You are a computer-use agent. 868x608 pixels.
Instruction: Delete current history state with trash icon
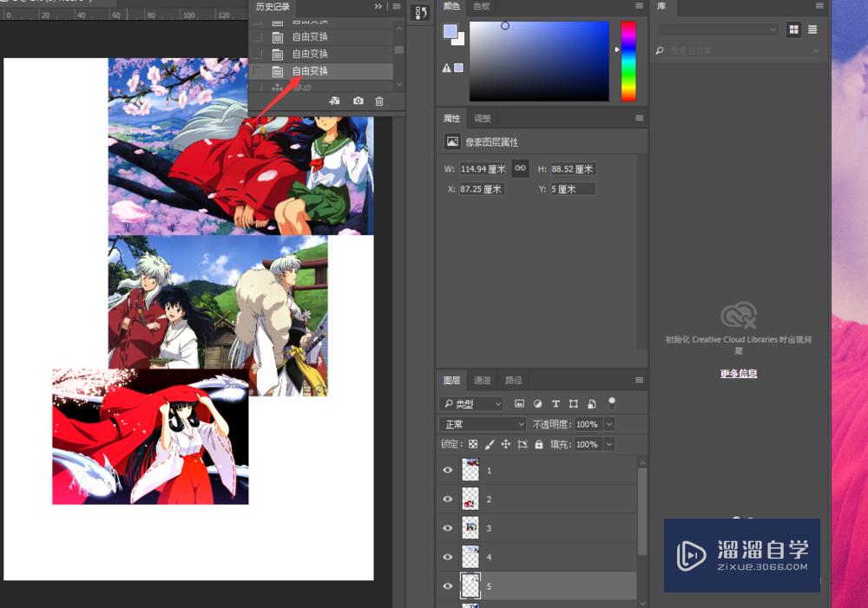click(379, 101)
